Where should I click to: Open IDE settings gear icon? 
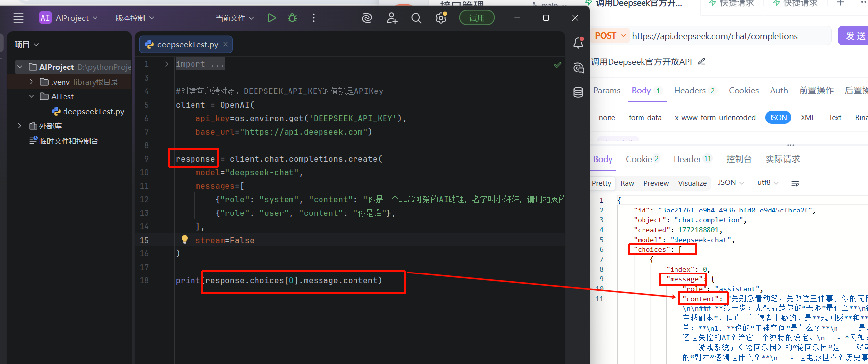[x=441, y=18]
